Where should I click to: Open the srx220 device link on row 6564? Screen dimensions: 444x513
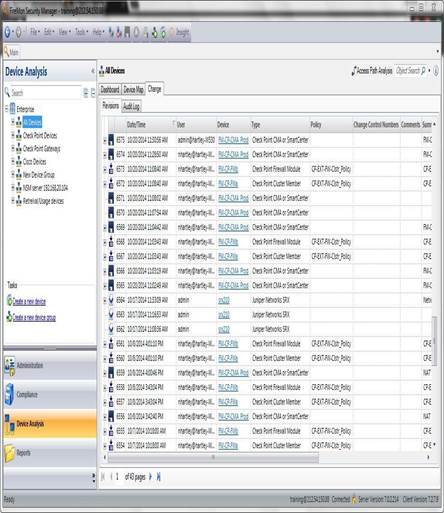(x=224, y=300)
